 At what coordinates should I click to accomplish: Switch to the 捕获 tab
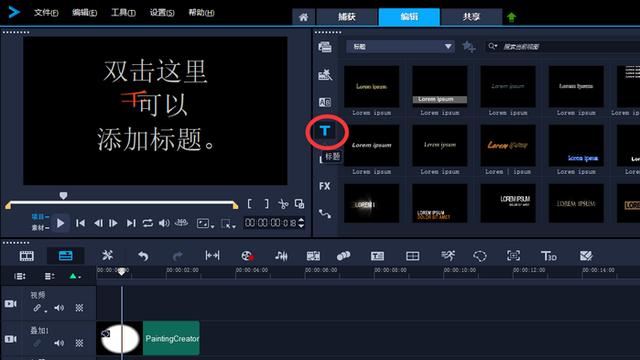[347, 17]
